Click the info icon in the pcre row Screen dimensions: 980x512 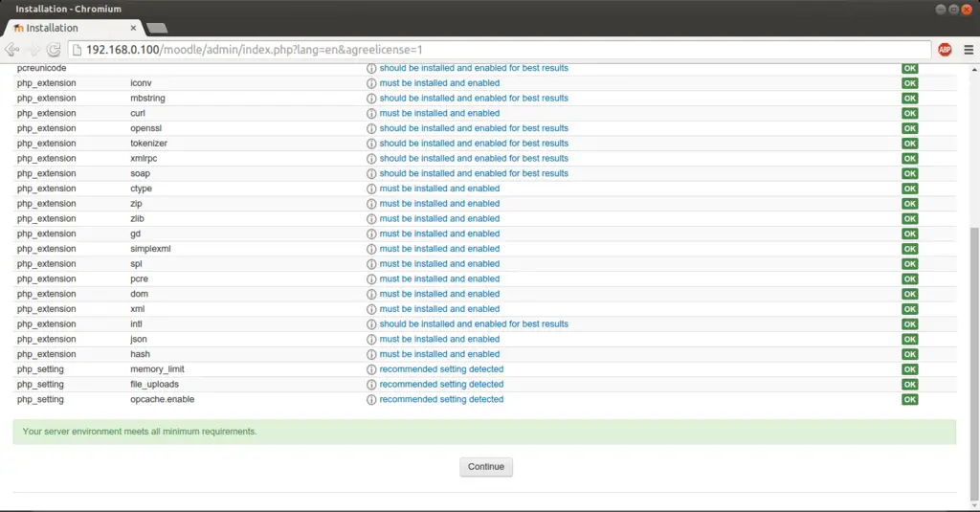[371, 278]
